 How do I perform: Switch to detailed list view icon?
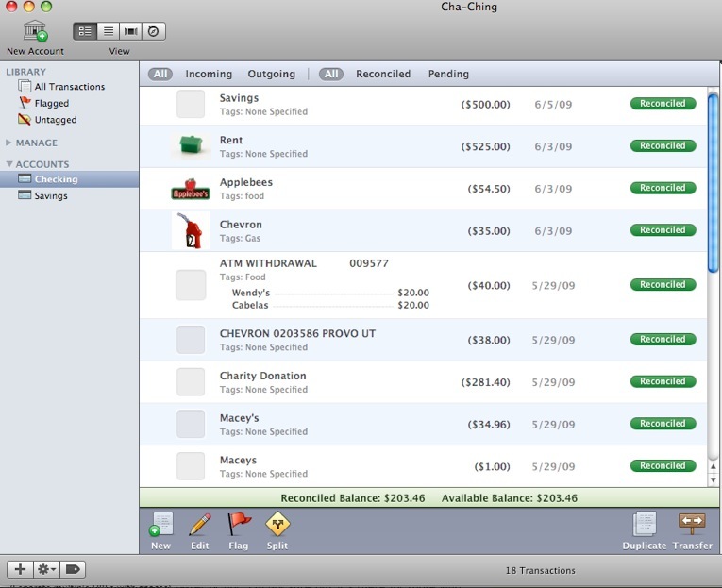click(x=85, y=31)
